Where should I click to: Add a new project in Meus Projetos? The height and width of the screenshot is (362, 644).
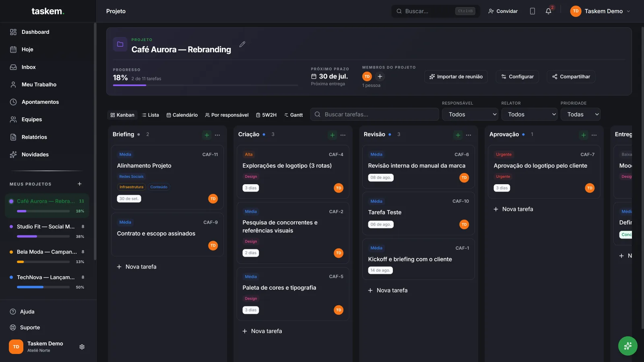click(x=80, y=184)
